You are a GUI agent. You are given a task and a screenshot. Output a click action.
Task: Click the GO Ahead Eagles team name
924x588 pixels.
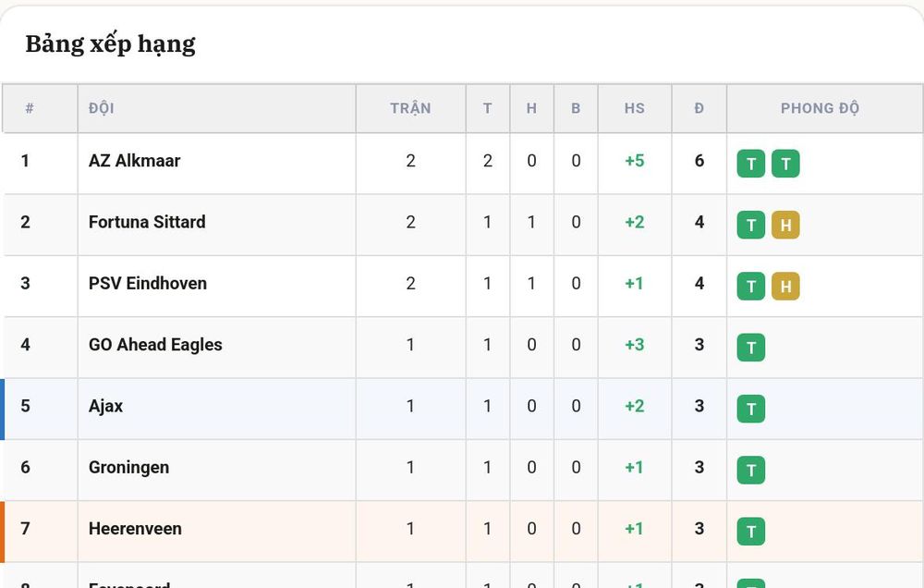[x=155, y=345]
